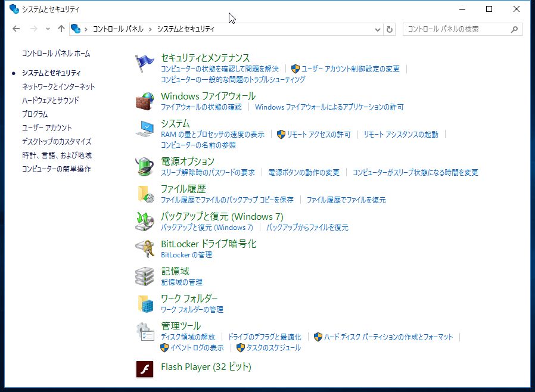Image resolution: width=535 pixels, height=392 pixels.
Task: Select デスクトップのカスタマイズ in sidebar
Action: coord(57,141)
